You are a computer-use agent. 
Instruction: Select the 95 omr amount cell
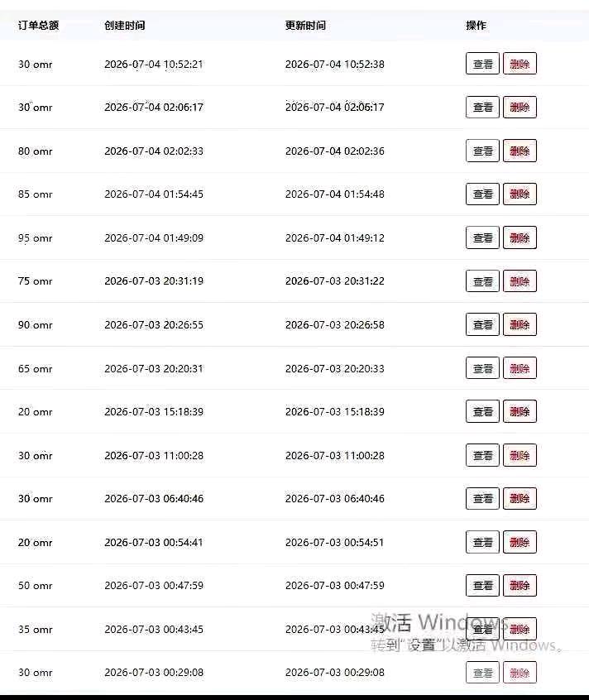[36, 238]
